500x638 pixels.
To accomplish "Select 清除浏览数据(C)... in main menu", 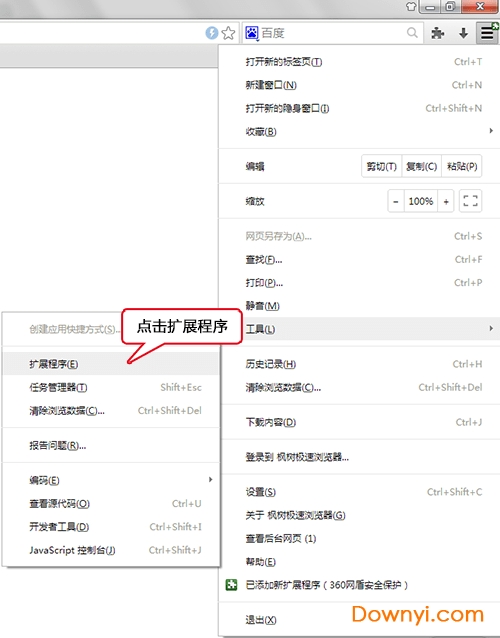I will click(360, 387).
